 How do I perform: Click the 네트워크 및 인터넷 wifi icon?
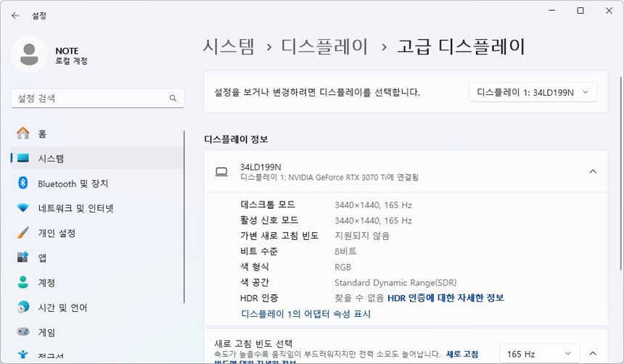tap(23, 208)
